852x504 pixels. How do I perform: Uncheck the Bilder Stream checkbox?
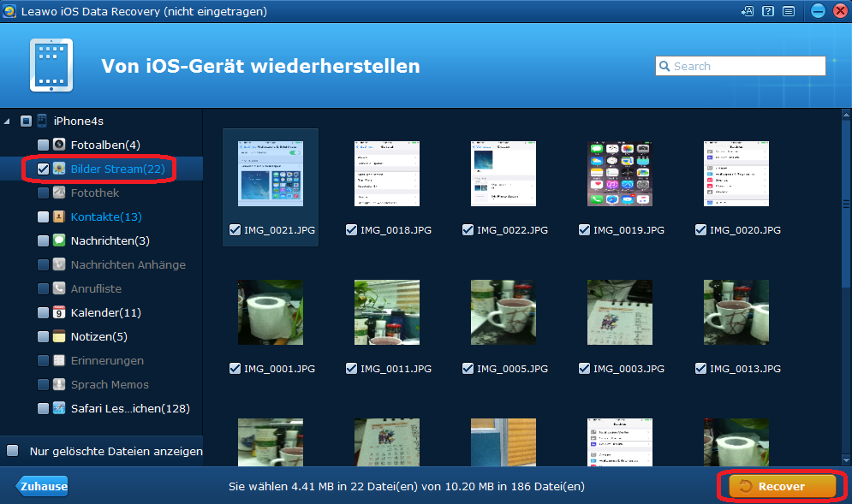click(43, 169)
